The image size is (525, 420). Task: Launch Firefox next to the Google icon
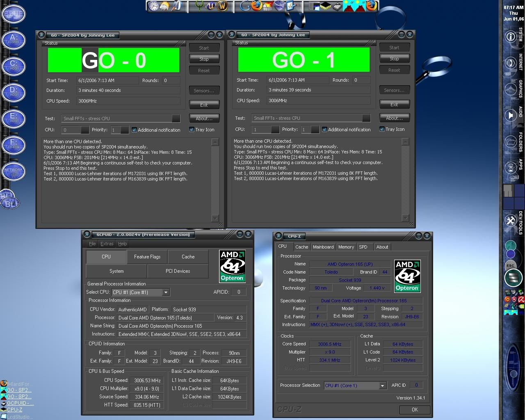click(256, 6)
